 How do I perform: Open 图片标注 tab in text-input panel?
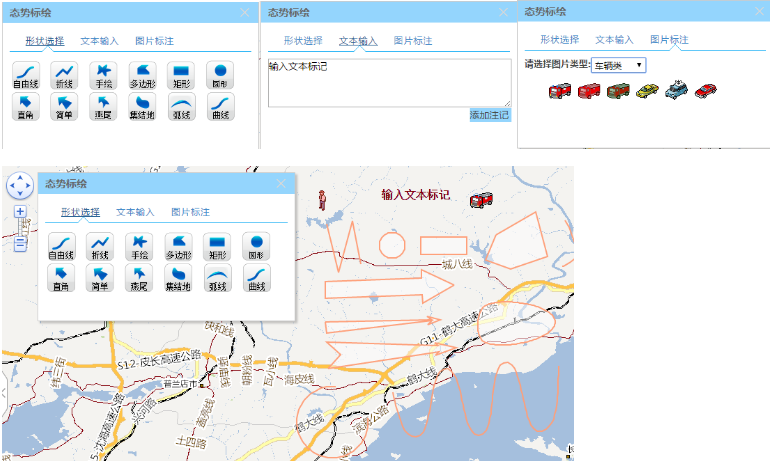click(x=413, y=41)
